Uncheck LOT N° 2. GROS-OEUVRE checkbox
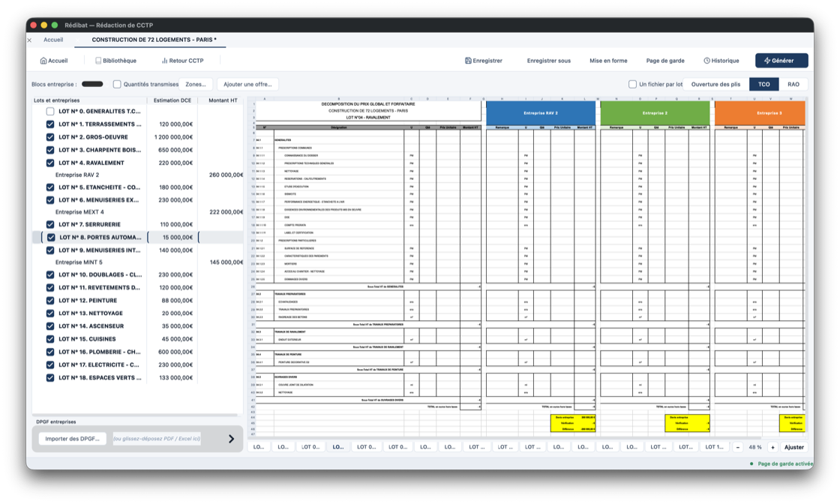Screen dimensions: 840x504 click(50, 137)
